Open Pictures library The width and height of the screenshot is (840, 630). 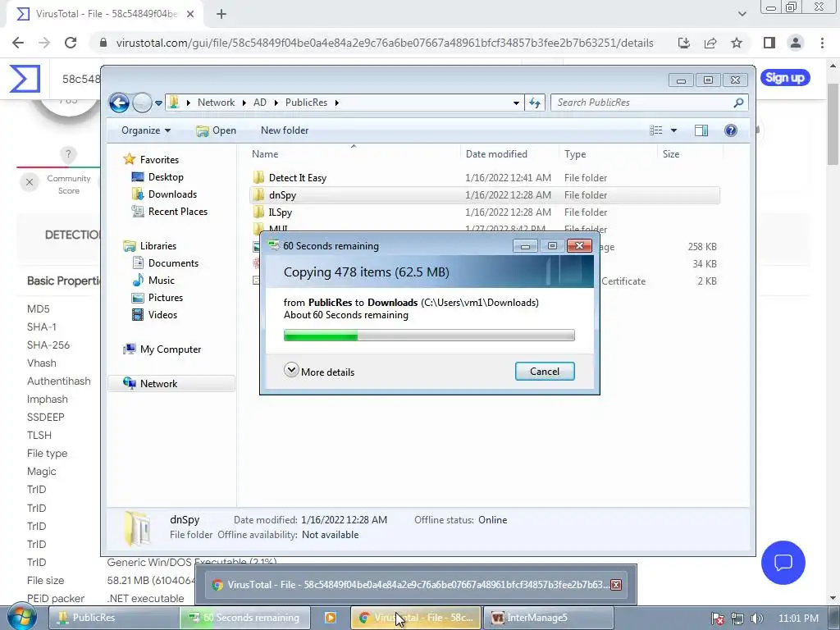point(157,297)
